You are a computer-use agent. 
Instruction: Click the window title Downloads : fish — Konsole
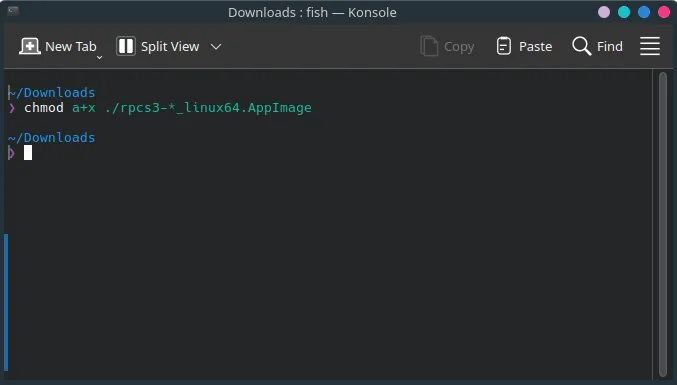(312, 13)
